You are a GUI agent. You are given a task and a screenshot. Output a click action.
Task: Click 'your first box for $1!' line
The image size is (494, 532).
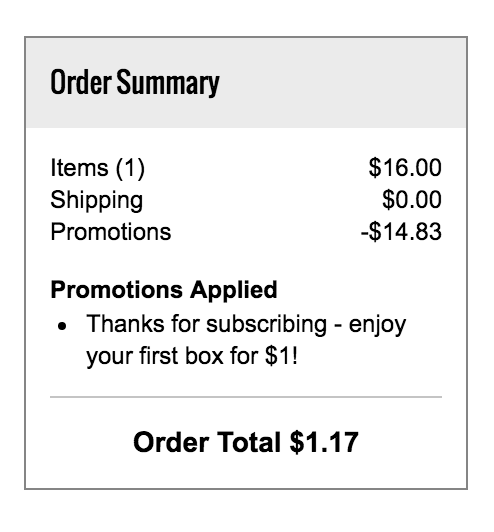point(192,357)
